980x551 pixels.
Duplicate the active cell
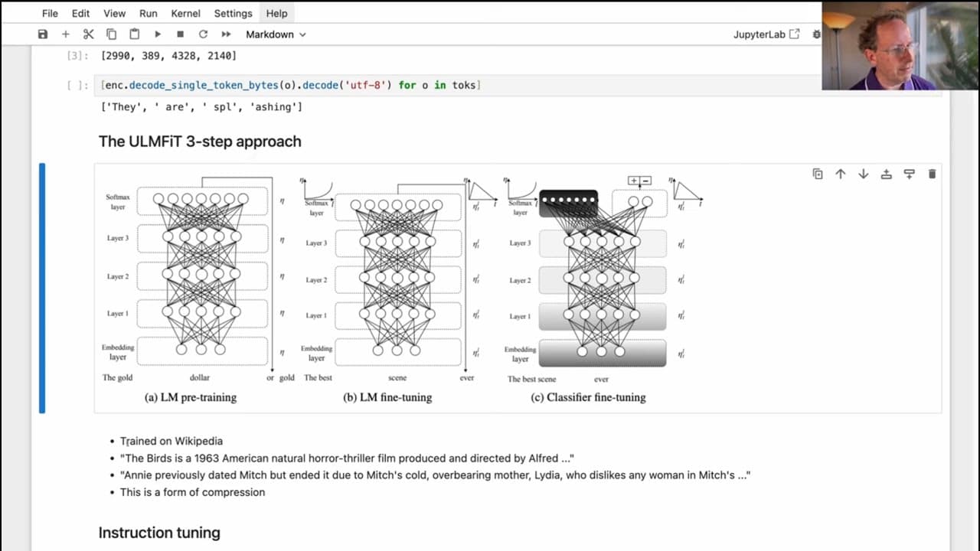pyautogui.click(x=818, y=174)
